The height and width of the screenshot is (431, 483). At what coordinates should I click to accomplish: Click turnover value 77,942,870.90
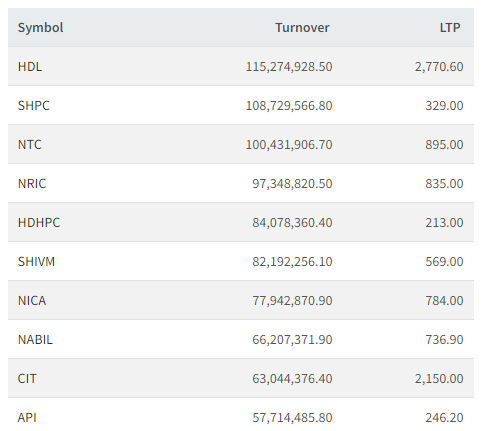[x=292, y=301]
